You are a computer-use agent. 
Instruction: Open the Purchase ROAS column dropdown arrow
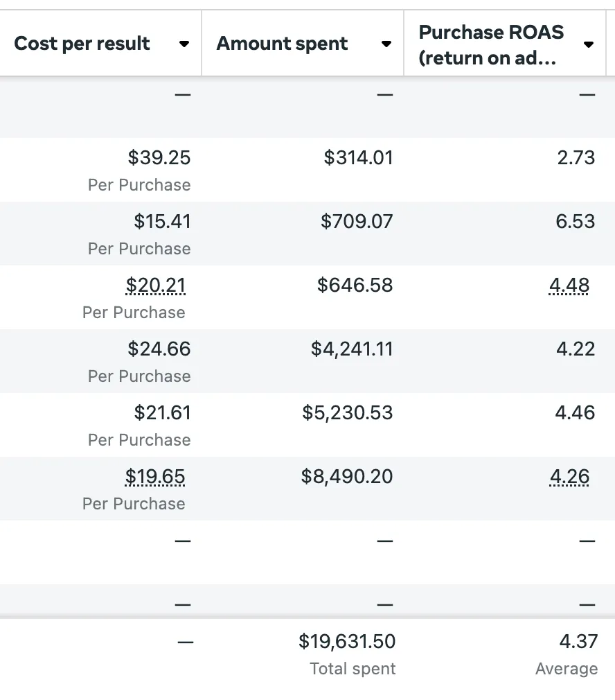click(x=589, y=44)
